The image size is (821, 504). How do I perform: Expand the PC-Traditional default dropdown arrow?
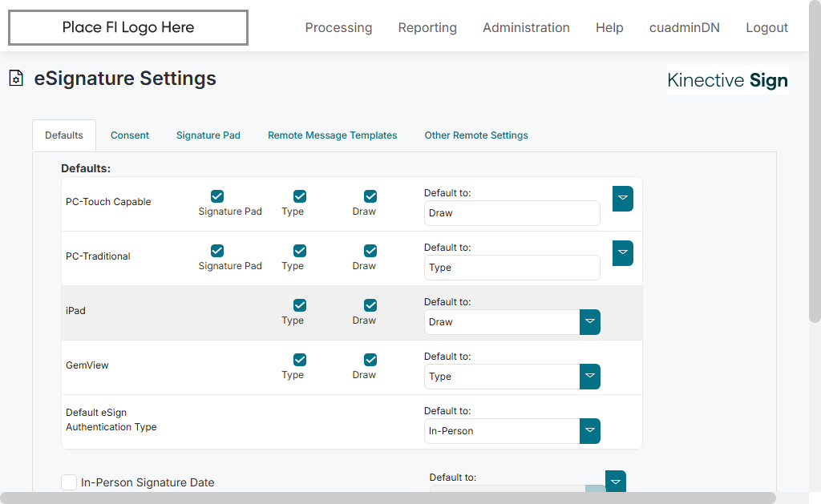pos(622,253)
